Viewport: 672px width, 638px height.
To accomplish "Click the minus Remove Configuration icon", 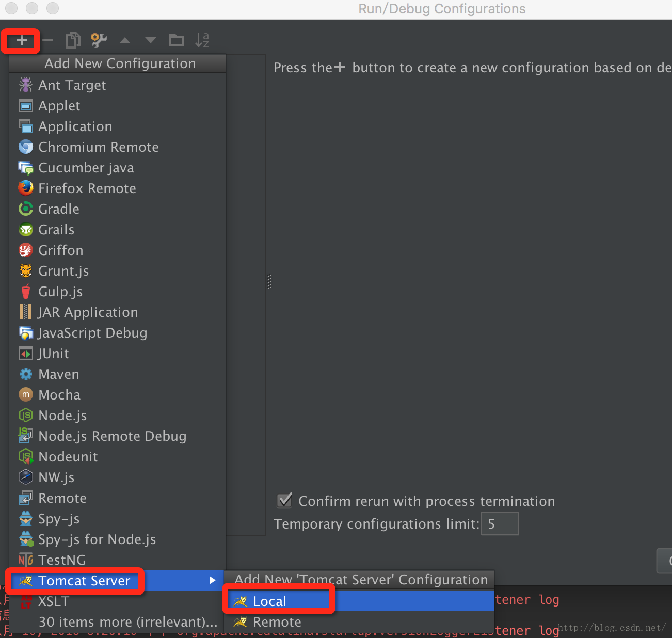I will 47,40.
